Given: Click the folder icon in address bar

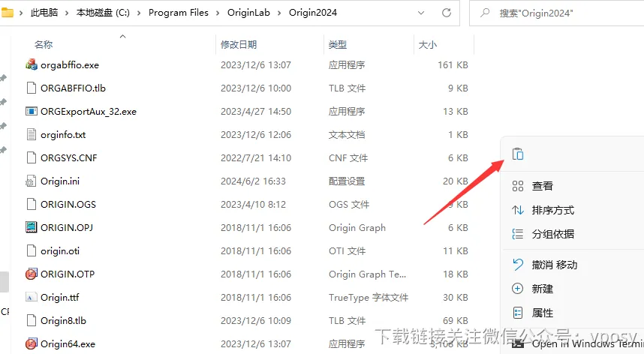Looking at the screenshot, I should [7, 13].
